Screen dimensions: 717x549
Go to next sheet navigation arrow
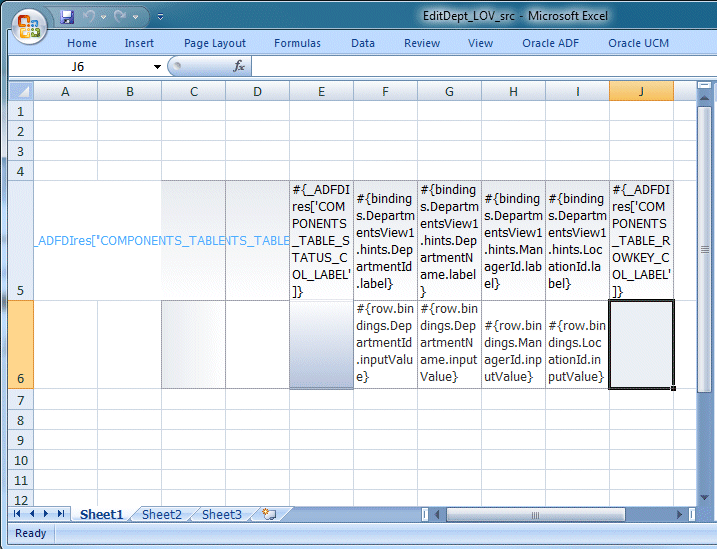tap(46, 514)
